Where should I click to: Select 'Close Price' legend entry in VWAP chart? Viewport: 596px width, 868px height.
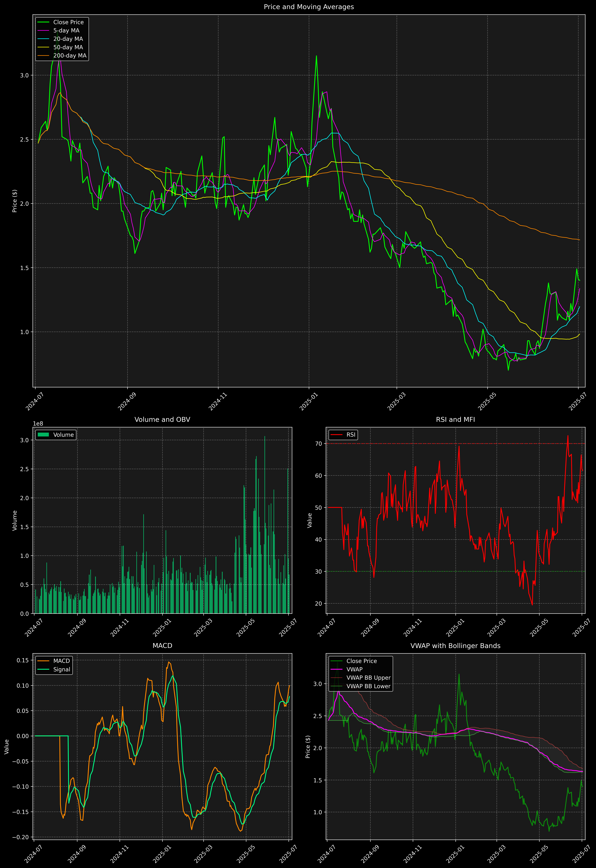(361, 661)
